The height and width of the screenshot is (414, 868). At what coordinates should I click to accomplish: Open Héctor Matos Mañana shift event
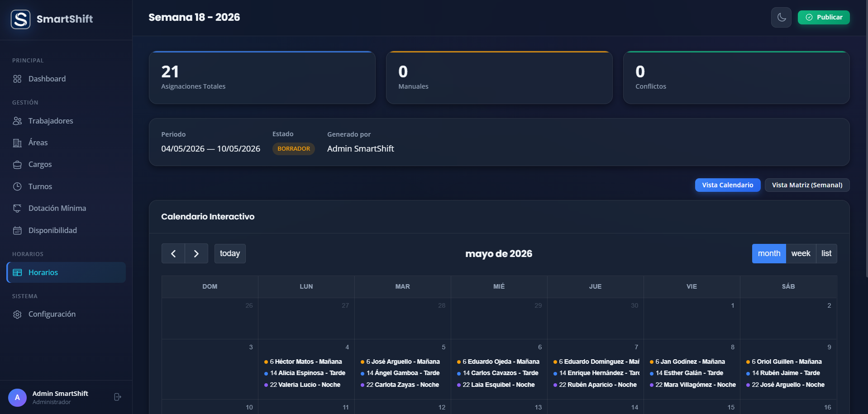click(306, 362)
